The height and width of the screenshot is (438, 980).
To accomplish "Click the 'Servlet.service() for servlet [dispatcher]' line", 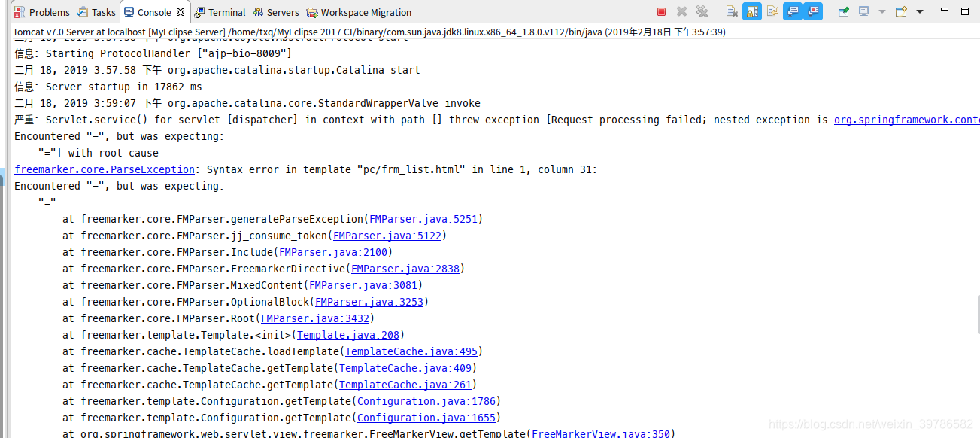I will coord(497,120).
